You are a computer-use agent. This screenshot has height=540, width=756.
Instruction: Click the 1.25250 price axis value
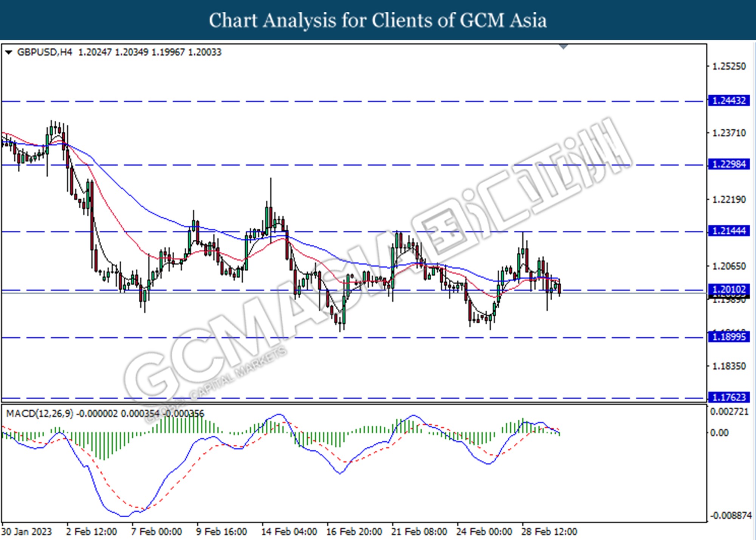point(729,67)
